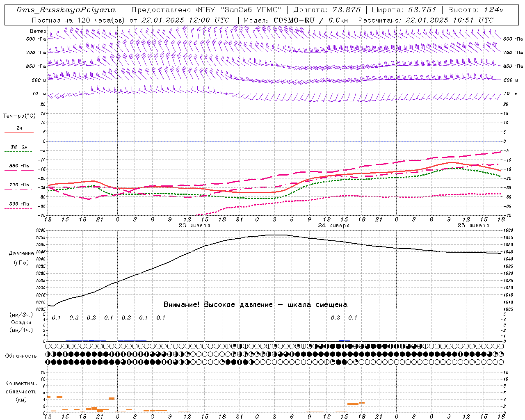Click the warning Внимание! Высокое давление – шкала смещена
The width and height of the screenshot is (525, 420).
(256, 304)
